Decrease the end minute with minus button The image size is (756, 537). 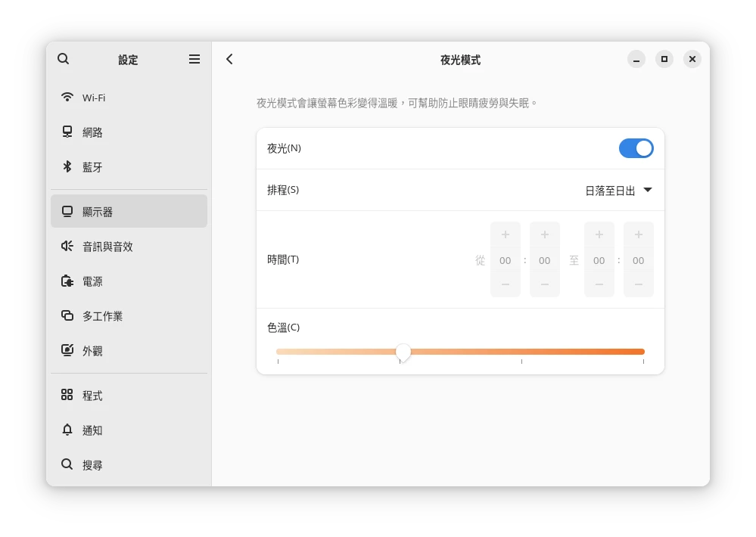pyautogui.click(x=639, y=284)
